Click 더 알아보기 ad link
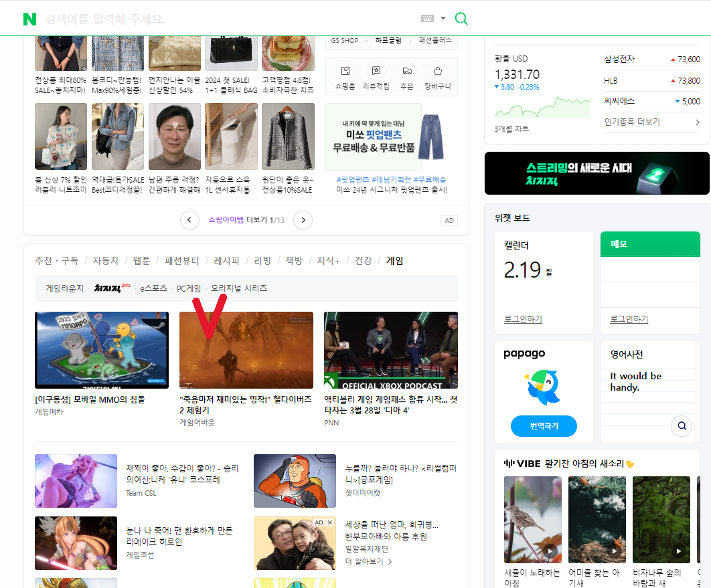The image size is (711, 588). [x=368, y=562]
